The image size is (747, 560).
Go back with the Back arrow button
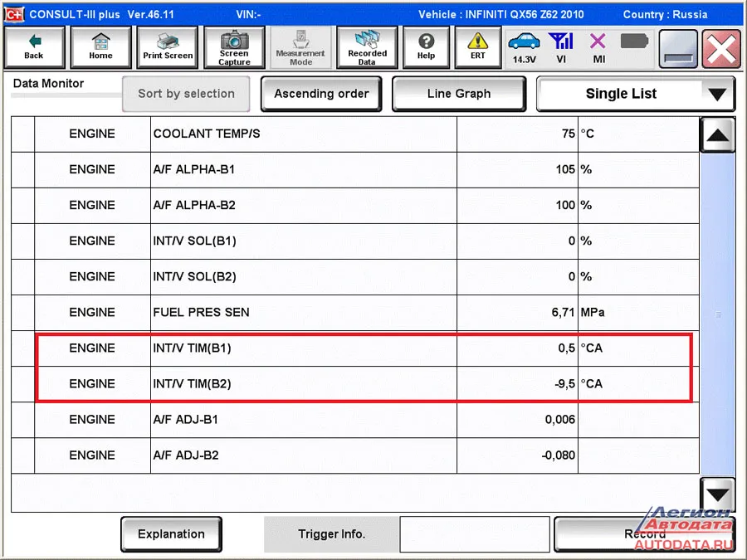click(x=34, y=47)
